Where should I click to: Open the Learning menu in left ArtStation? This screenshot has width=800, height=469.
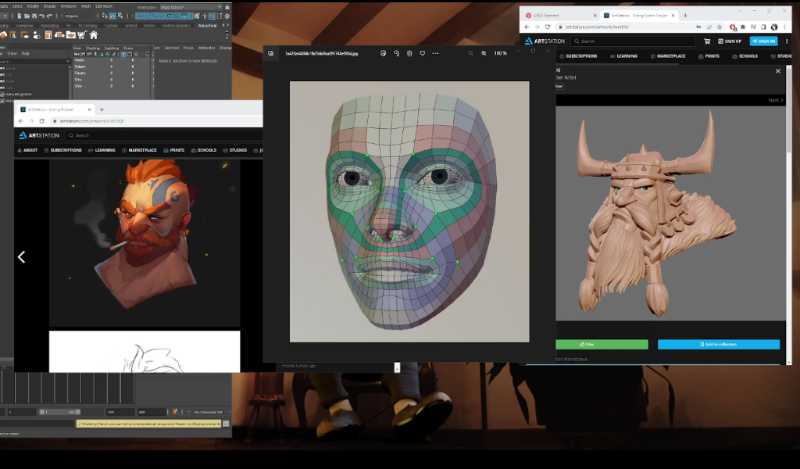[x=104, y=150]
